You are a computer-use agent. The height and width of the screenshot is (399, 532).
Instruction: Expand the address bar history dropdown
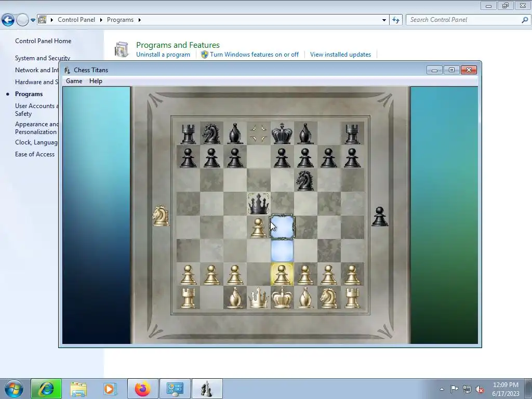click(384, 20)
